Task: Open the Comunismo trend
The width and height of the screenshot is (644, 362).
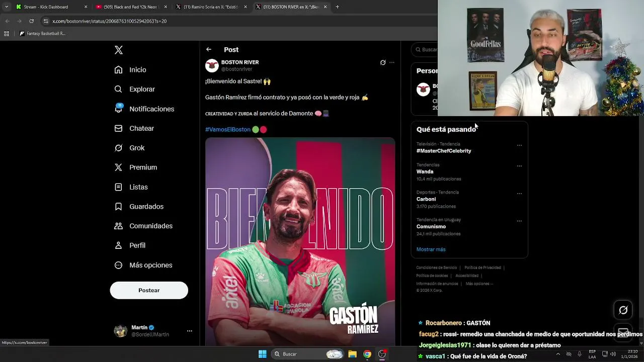Action: coord(431,226)
